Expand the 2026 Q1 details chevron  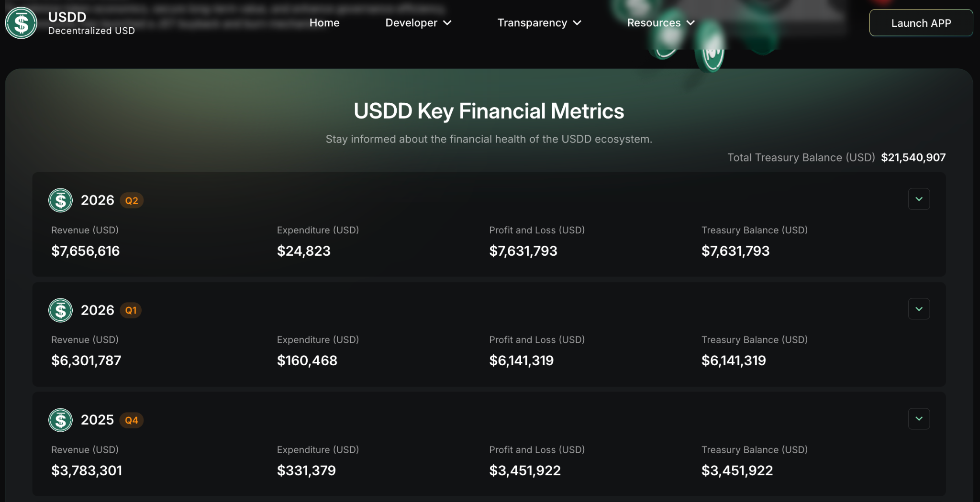pos(919,309)
